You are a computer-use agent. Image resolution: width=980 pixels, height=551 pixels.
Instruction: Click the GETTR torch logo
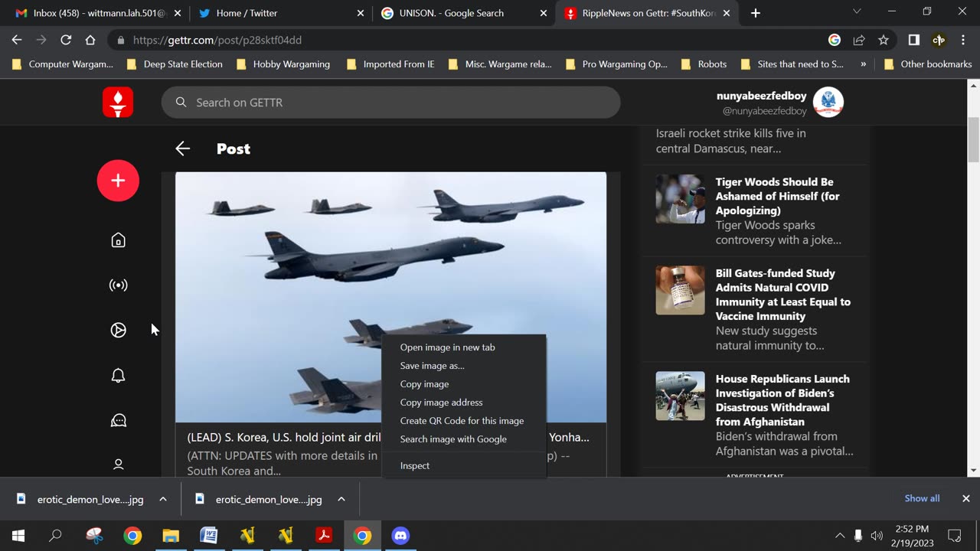tap(118, 103)
